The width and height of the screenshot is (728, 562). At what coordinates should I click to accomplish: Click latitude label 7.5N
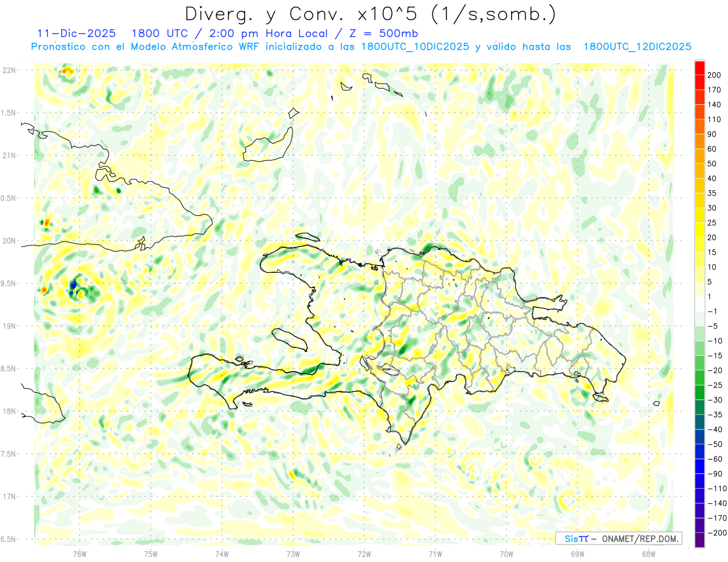pos(8,454)
